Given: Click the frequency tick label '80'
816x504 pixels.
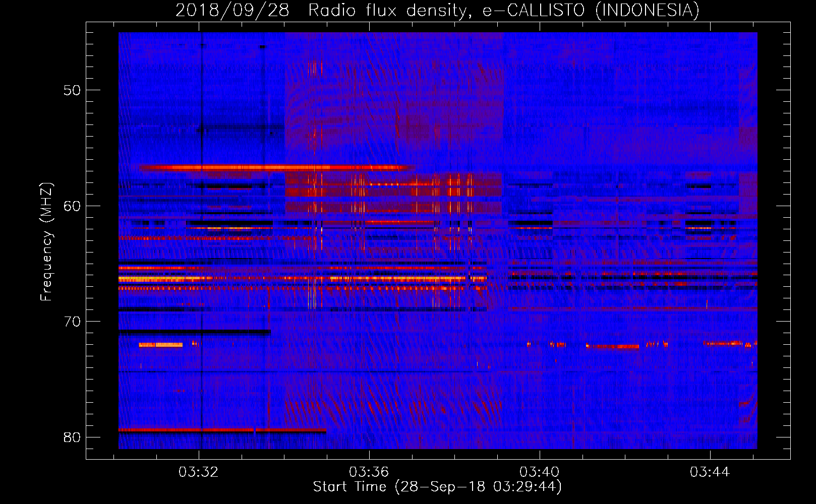Looking at the screenshot, I should 72,437.
